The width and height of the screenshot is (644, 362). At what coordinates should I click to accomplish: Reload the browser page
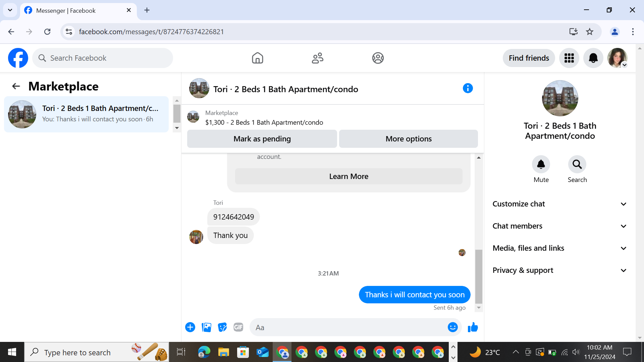pyautogui.click(x=47, y=32)
